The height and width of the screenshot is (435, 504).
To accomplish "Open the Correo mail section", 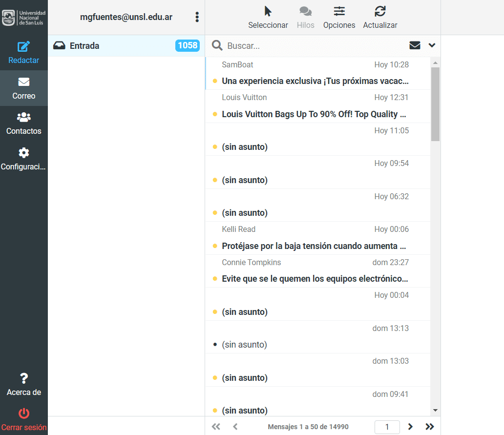I will click(x=24, y=88).
